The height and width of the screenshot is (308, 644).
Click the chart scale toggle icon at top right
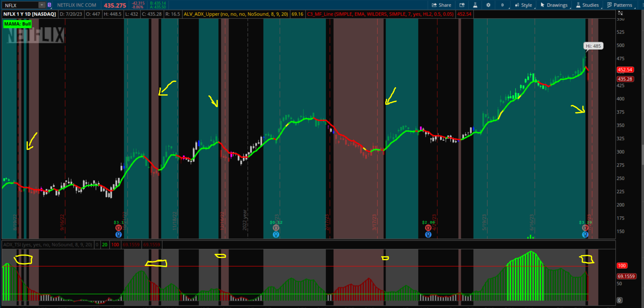[x=620, y=13]
